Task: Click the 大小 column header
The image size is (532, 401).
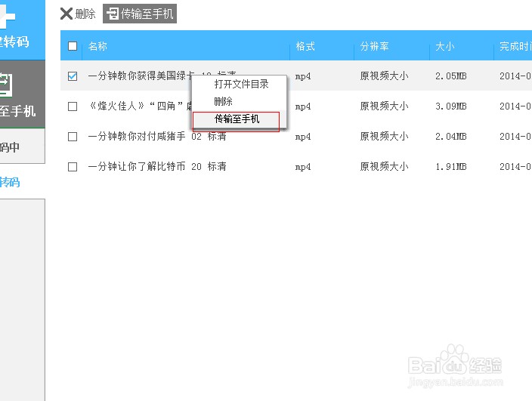Action: 445,46
